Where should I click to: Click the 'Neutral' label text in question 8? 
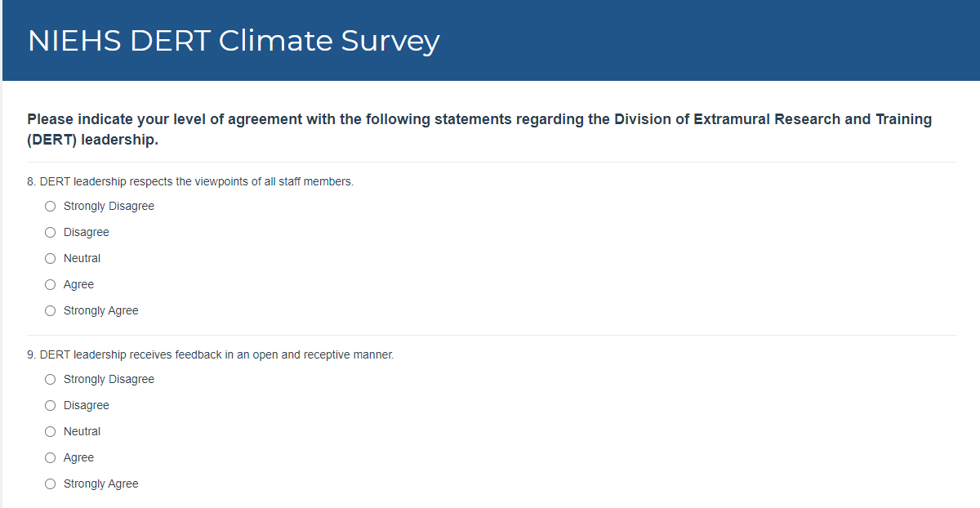click(82, 258)
